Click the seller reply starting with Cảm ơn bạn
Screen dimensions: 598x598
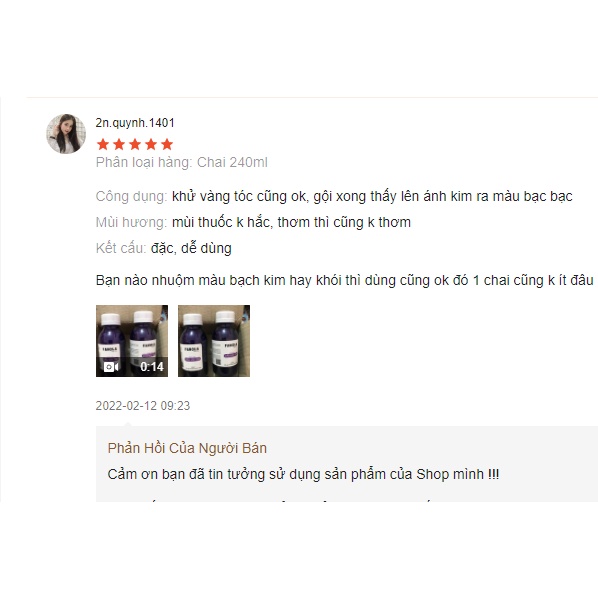pyautogui.click(x=303, y=474)
